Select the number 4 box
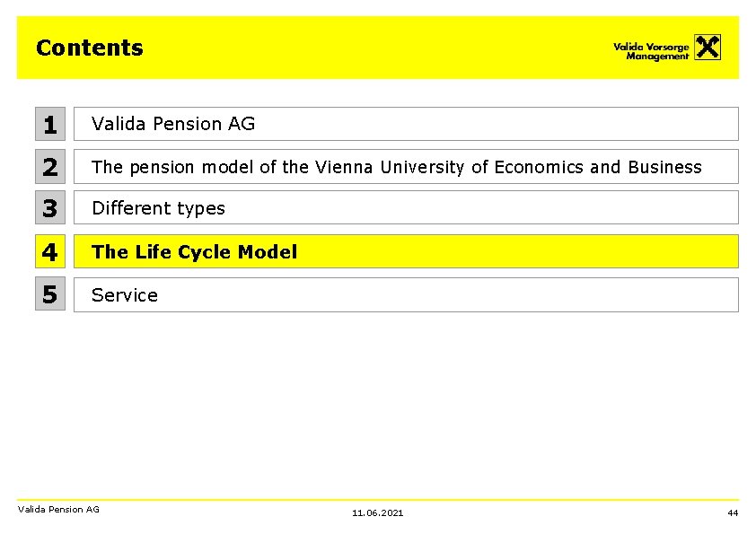756x534 pixels. click(50, 252)
